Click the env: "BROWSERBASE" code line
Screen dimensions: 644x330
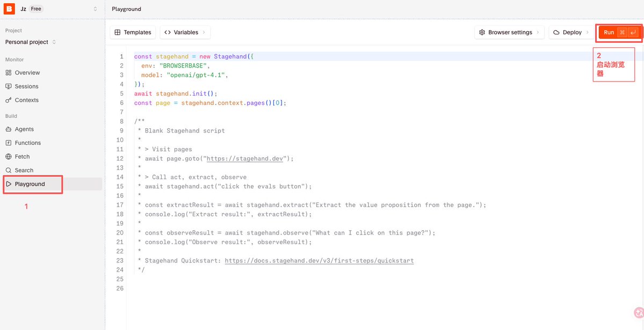pos(176,65)
